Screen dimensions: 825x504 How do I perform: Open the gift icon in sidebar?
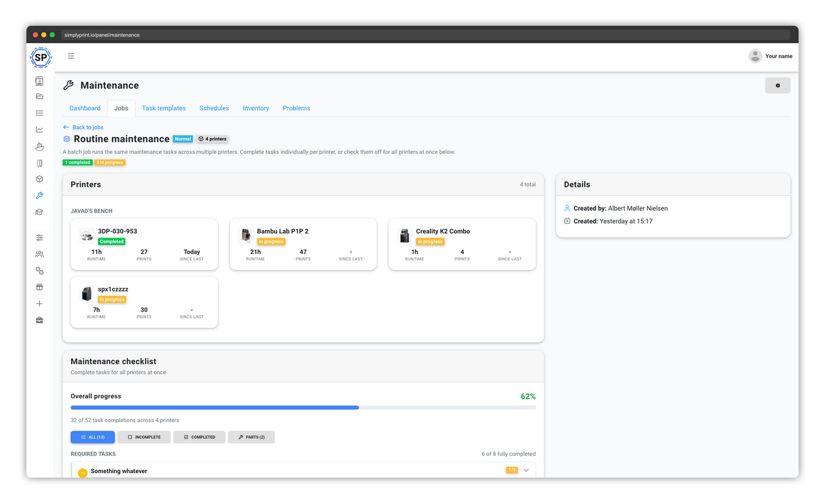click(39, 287)
